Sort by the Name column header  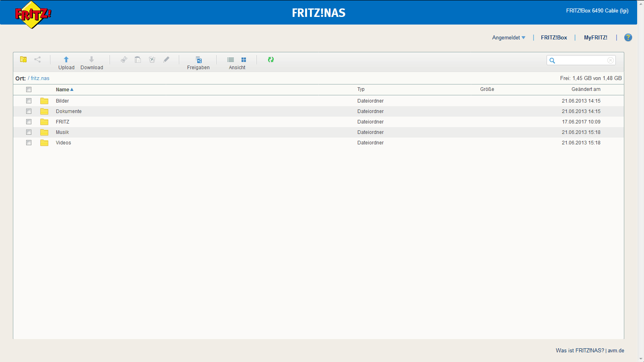click(64, 90)
